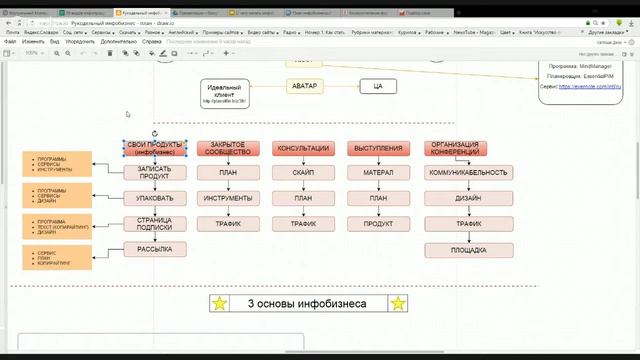The image size is (640, 360).
Task: Click the fill color bucket icon
Action: coord(151,53)
